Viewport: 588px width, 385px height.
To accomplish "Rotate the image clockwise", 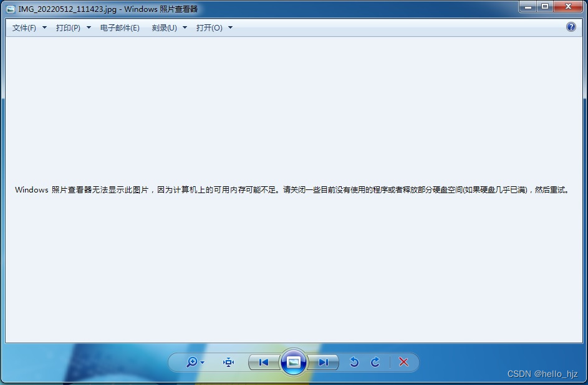I will [x=375, y=362].
